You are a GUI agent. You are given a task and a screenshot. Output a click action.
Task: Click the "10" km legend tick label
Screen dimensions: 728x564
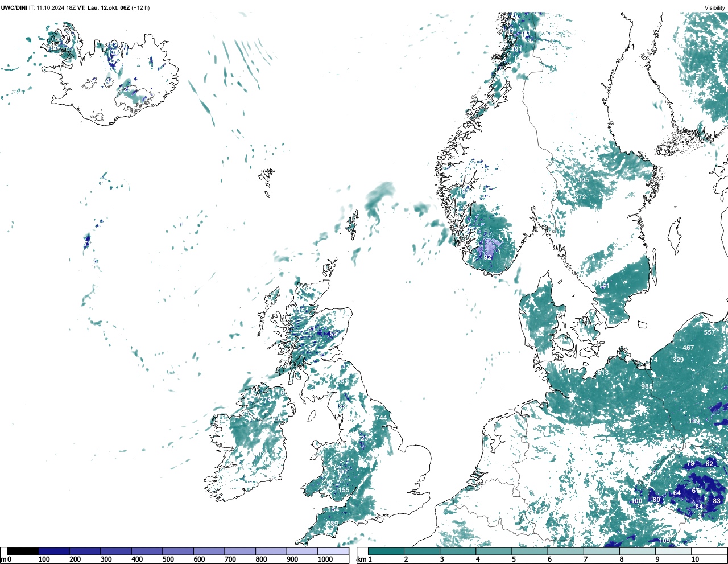coord(696,559)
